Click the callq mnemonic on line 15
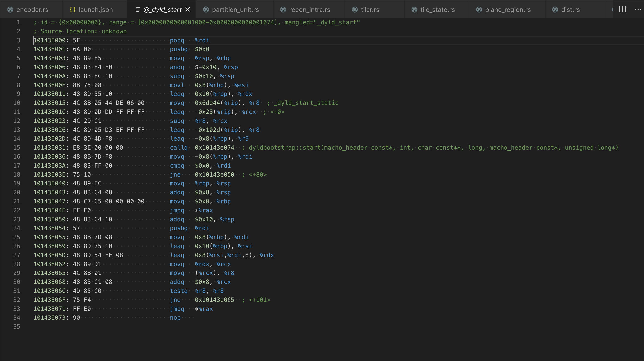Image resolution: width=644 pixels, height=361 pixels. 179,148
